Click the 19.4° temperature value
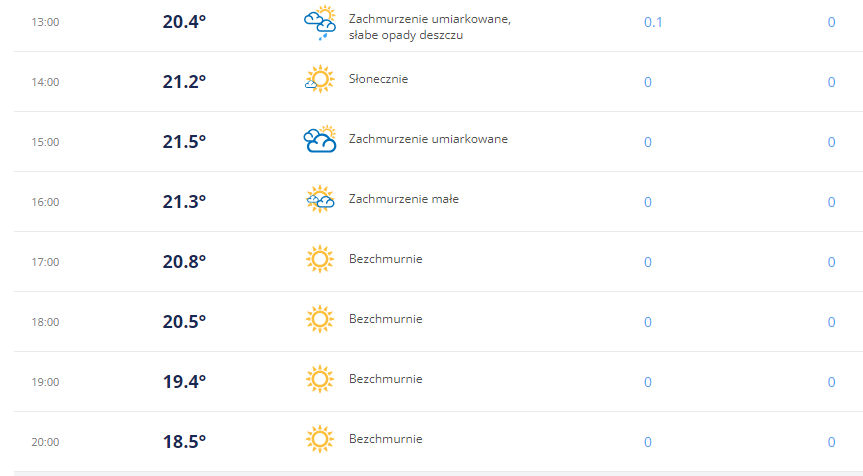Viewport: 863px width, 476px height. coord(184,381)
